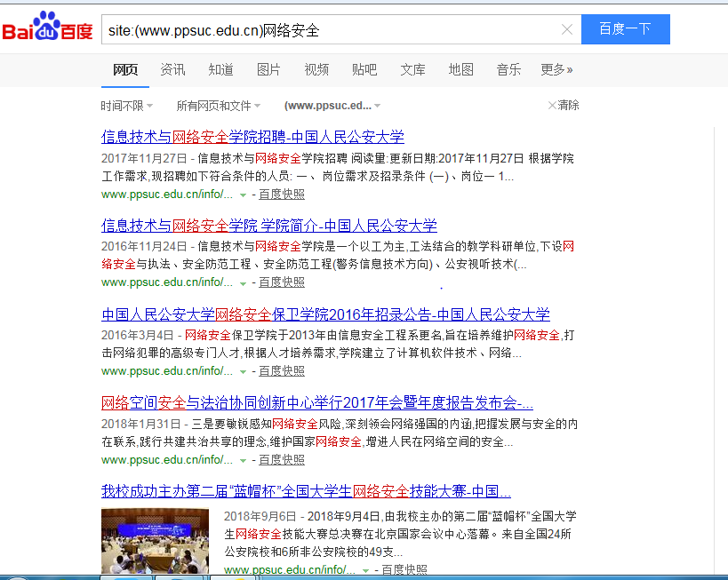The image size is (728, 580).
Task: Expand green arrow beside 2017年会 result URL
Action: tap(243, 461)
